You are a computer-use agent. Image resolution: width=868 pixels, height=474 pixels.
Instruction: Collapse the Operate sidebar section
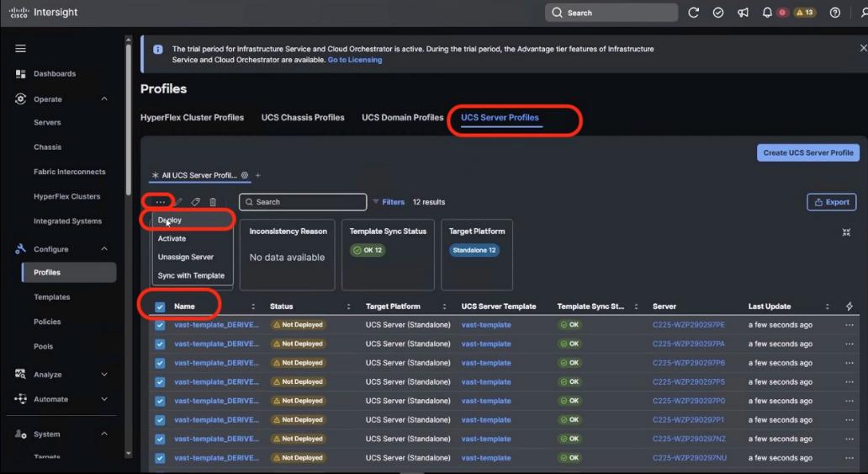click(104, 99)
